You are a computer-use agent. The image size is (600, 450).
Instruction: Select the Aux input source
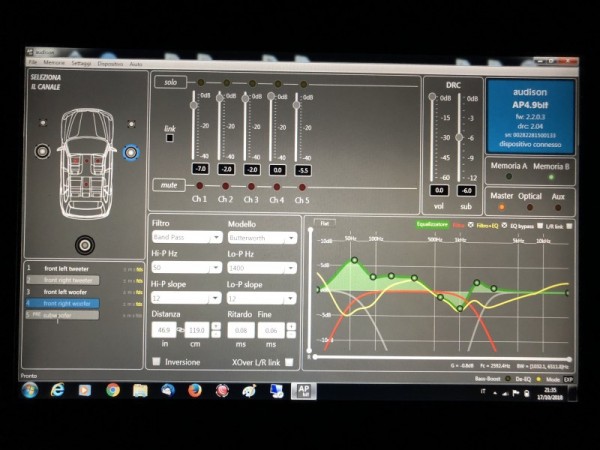(x=558, y=208)
